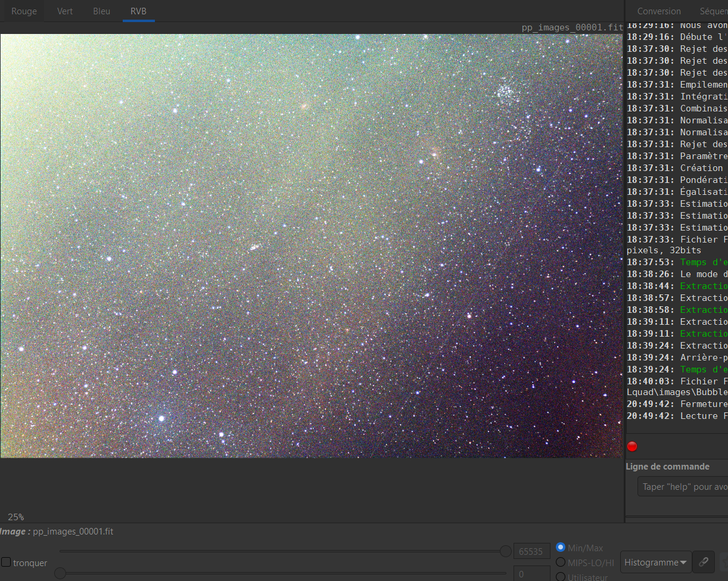The height and width of the screenshot is (581, 728).
Task: Open the Conversion tab
Action: [659, 11]
